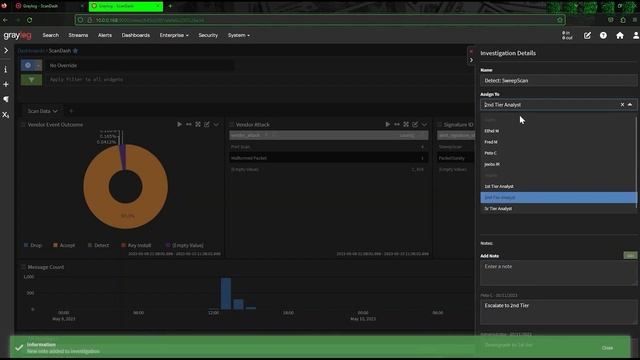This screenshot has height=360, width=640.
Task: Close the information notification banner
Action: [x=607, y=348]
